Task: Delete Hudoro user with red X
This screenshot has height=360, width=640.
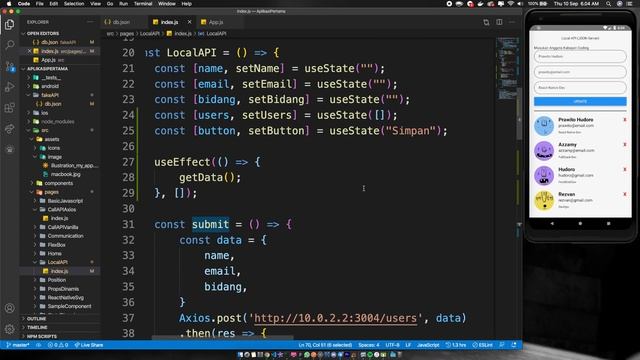Action: (625, 169)
